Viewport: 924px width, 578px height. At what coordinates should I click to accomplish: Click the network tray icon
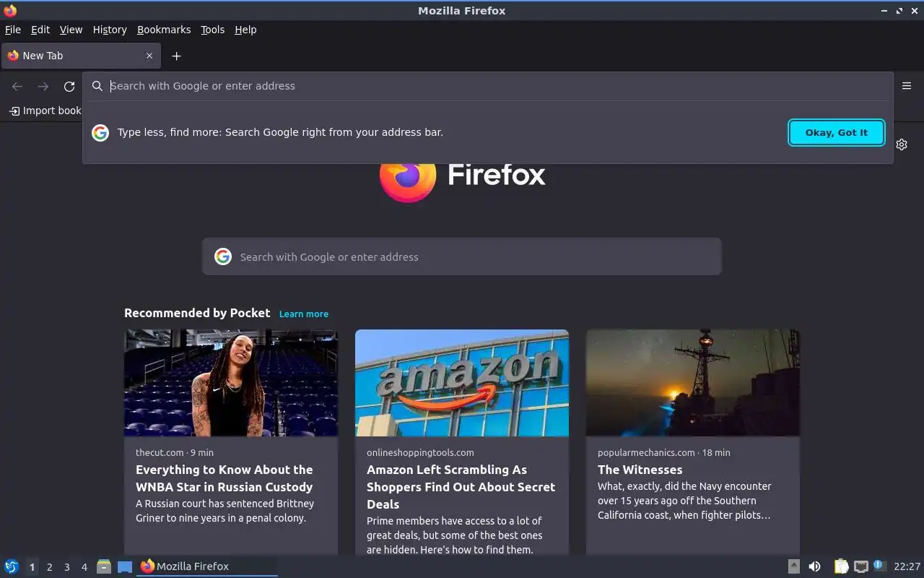[860, 566]
